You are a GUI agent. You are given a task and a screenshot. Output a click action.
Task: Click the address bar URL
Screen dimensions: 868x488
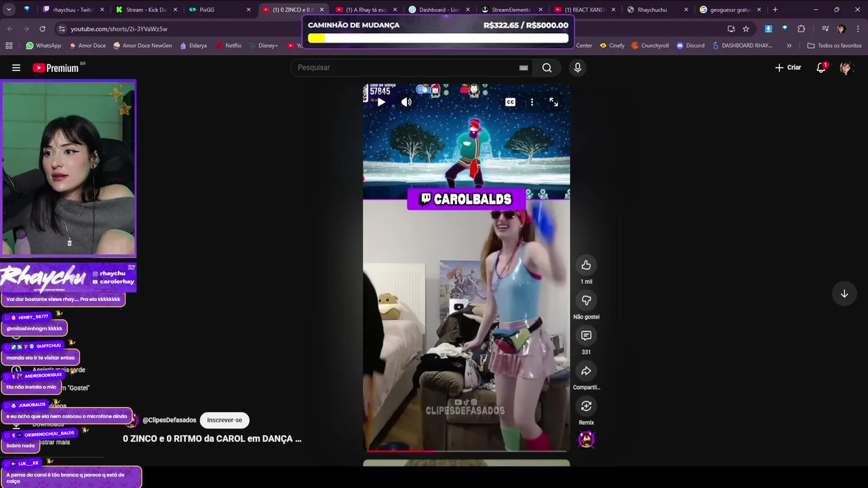119,29
